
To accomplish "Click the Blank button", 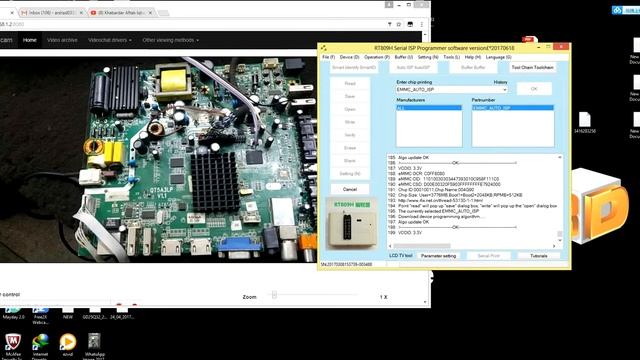I will tap(350, 161).
